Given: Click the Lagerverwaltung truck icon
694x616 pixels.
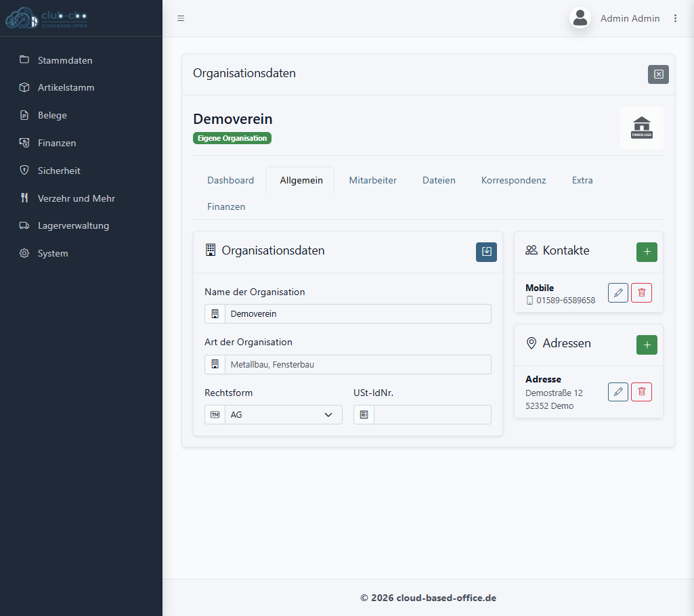Looking at the screenshot, I should 24,225.
